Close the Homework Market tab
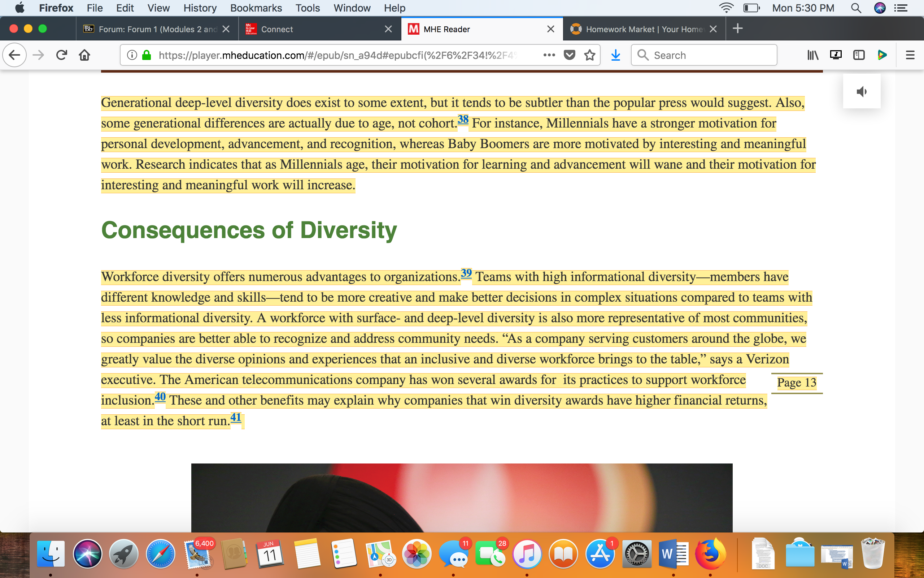Screen dimensions: 924x578 coord(713,29)
